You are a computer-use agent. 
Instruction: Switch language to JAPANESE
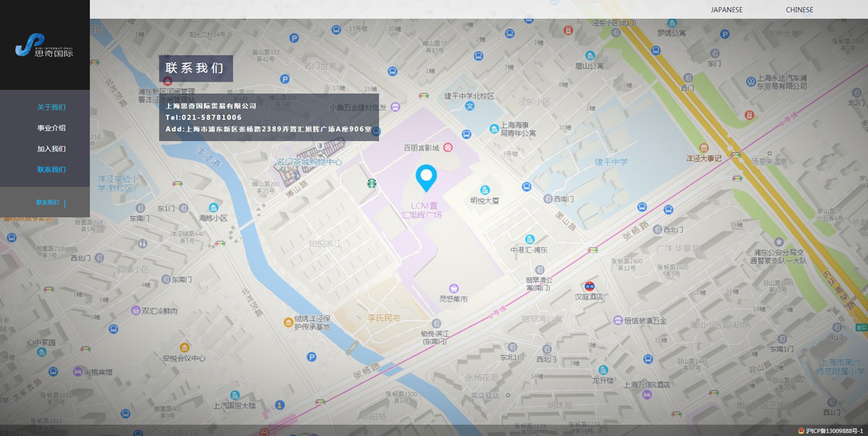coord(726,10)
